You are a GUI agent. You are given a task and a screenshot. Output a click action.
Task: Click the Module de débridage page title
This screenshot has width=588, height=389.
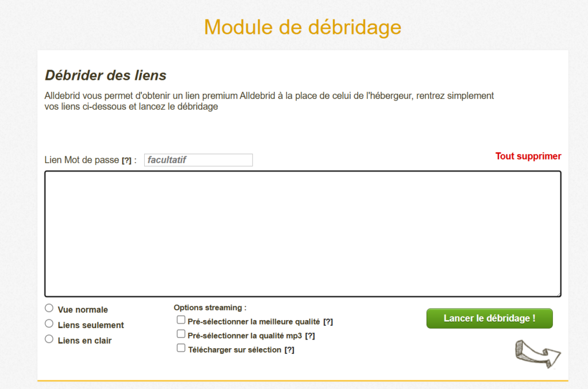[x=303, y=27]
